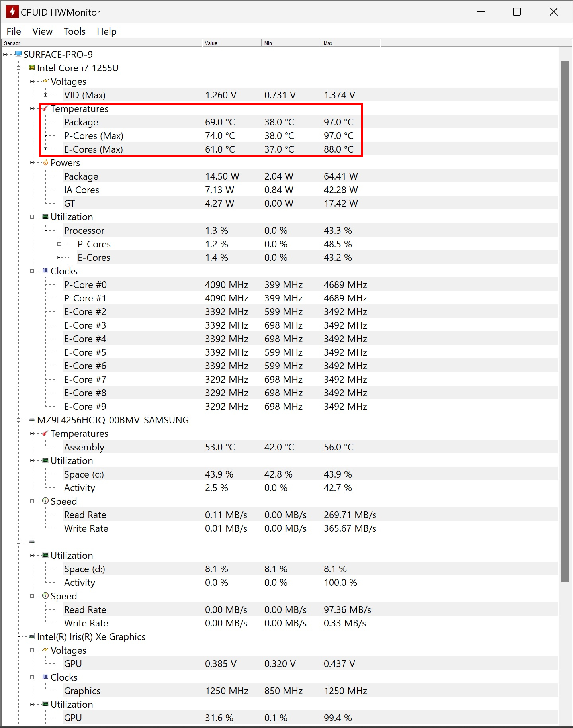Maximize the HWMonitor window
Image resolution: width=573 pixels, height=728 pixels.
tap(517, 12)
